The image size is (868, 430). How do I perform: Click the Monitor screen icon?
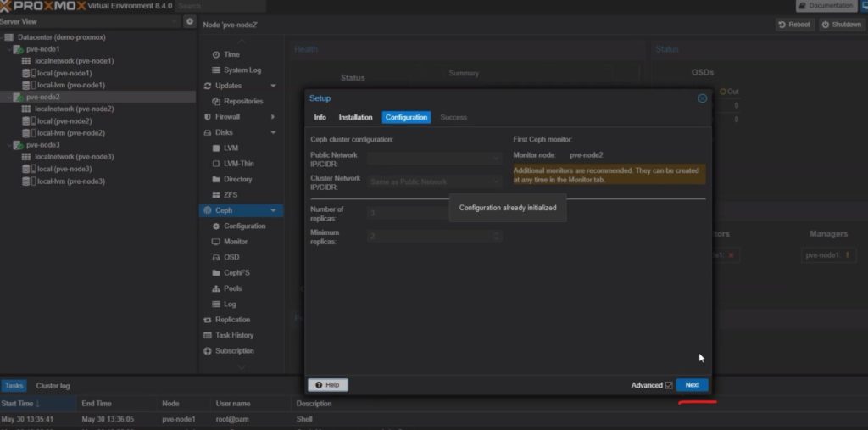[216, 242]
